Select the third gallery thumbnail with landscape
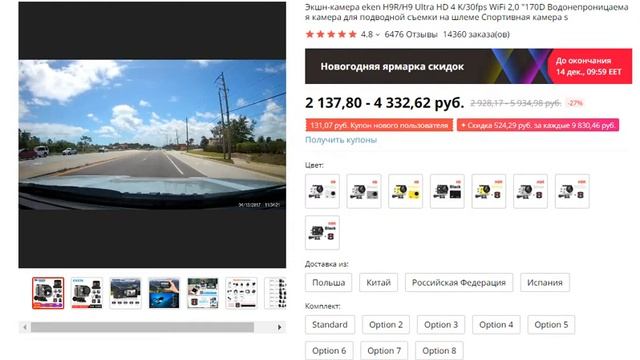 coord(125,293)
